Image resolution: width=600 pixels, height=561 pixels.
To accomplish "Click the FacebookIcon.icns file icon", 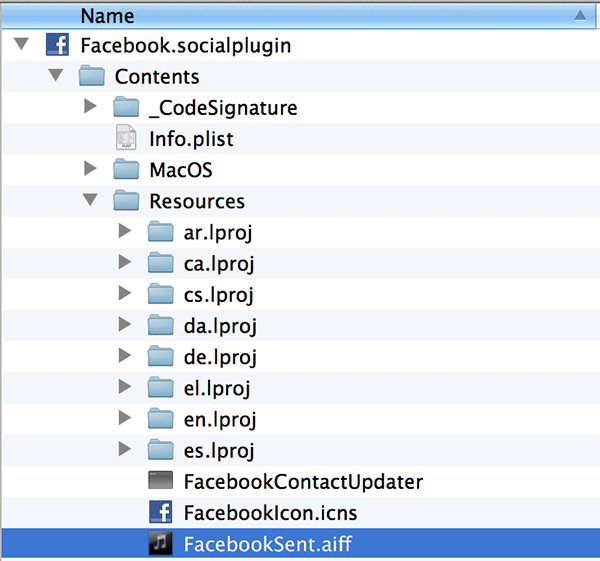I will click(x=161, y=512).
